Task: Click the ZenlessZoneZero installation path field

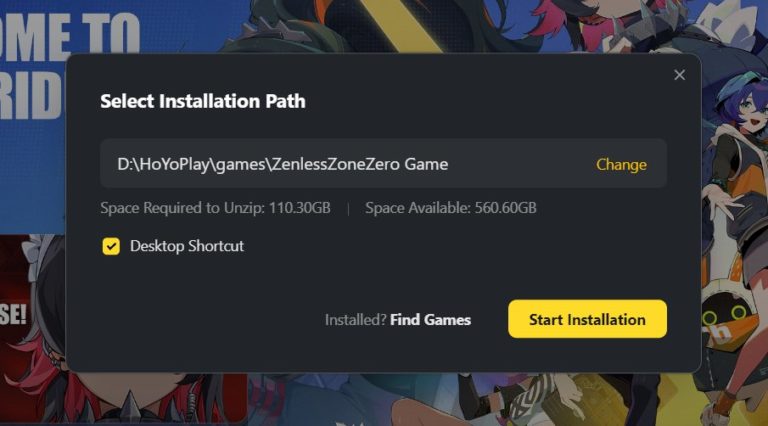Action: pos(383,164)
